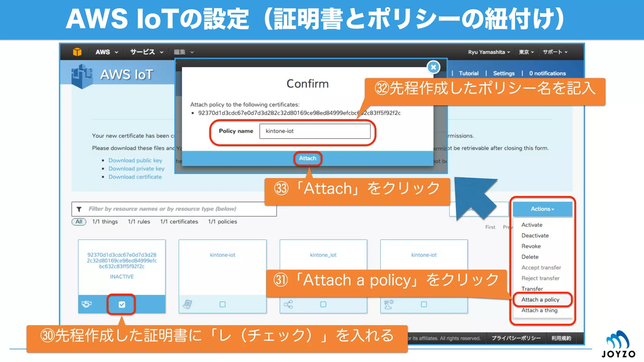Select the 1/1 policies filter
The height and width of the screenshot is (362, 644).
coord(223,222)
